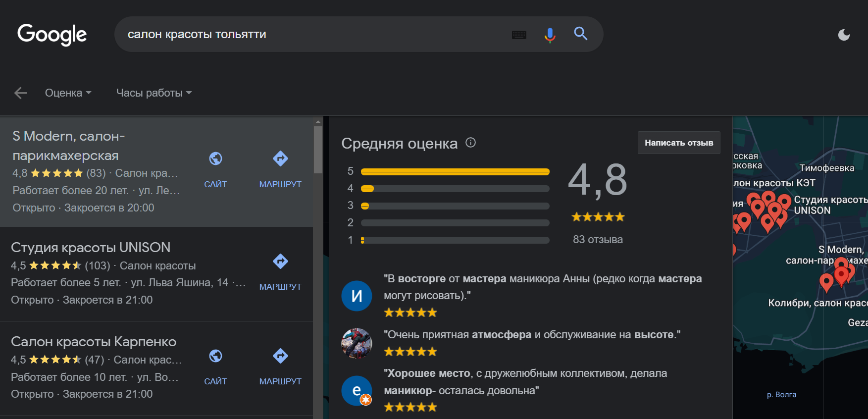Click the 4,5 (47) rating of Карпенко

coord(57,360)
